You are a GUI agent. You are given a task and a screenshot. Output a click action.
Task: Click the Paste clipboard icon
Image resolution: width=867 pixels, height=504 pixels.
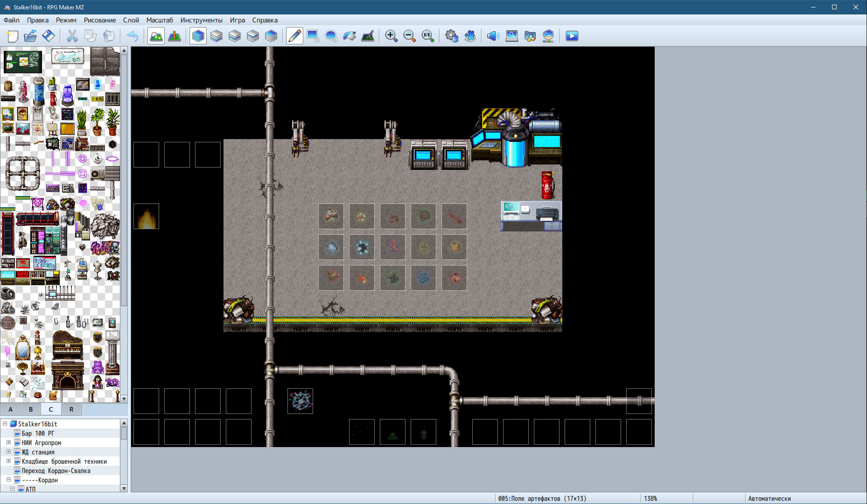(108, 36)
